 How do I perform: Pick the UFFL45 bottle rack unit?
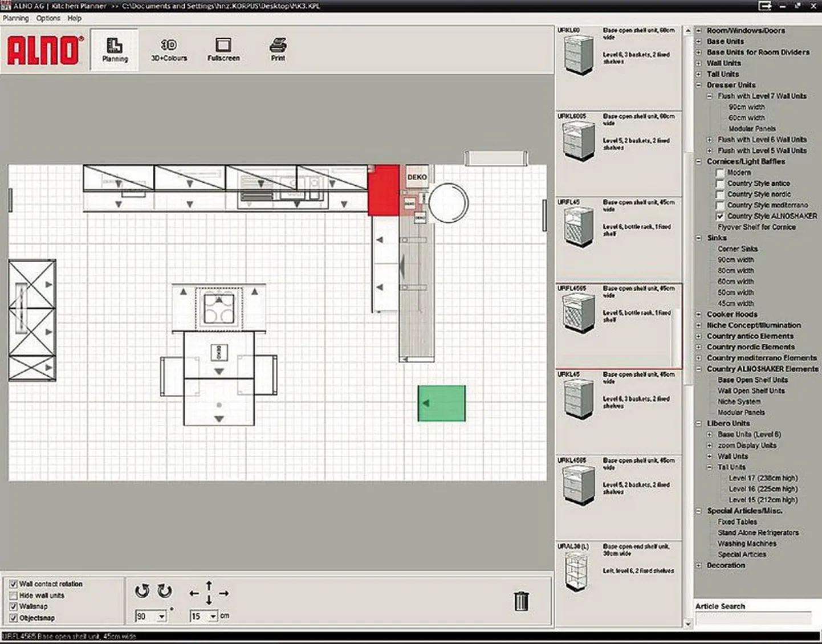tap(578, 227)
